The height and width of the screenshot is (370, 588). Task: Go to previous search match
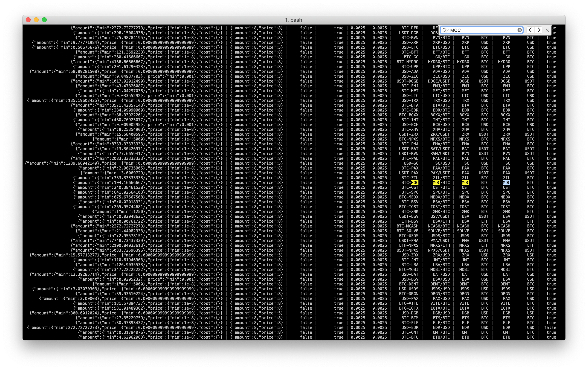pos(530,30)
